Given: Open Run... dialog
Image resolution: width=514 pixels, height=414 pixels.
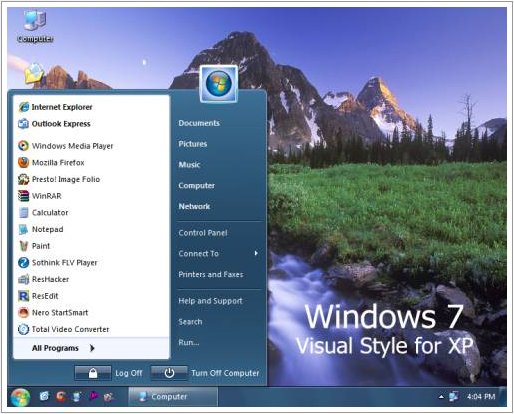Looking at the screenshot, I should 189,342.
